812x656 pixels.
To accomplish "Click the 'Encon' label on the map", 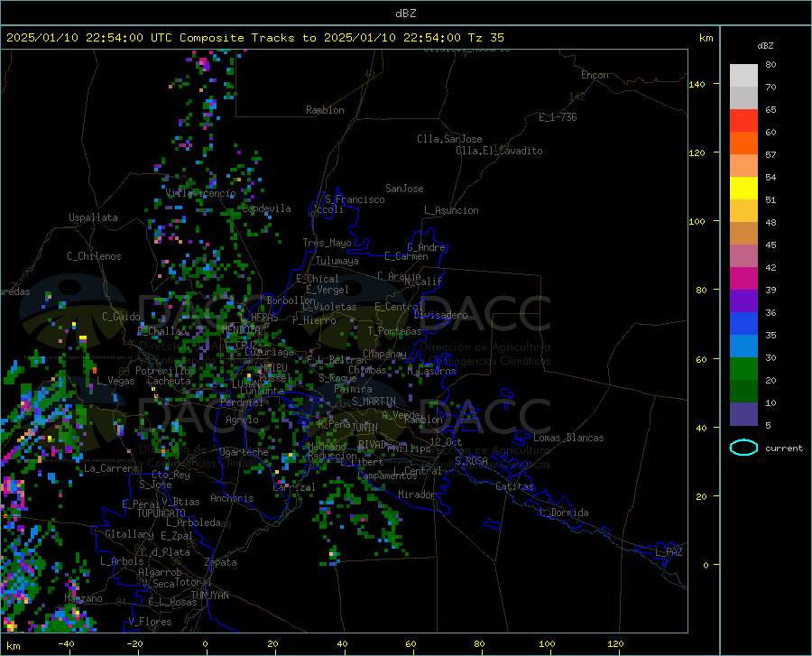I will coord(595,75).
